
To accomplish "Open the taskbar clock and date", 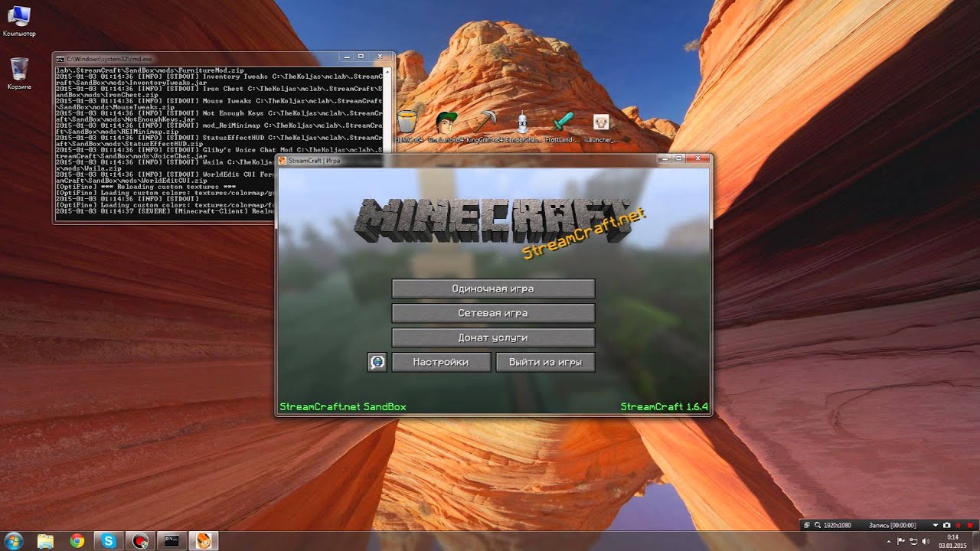I will click(x=952, y=542).
